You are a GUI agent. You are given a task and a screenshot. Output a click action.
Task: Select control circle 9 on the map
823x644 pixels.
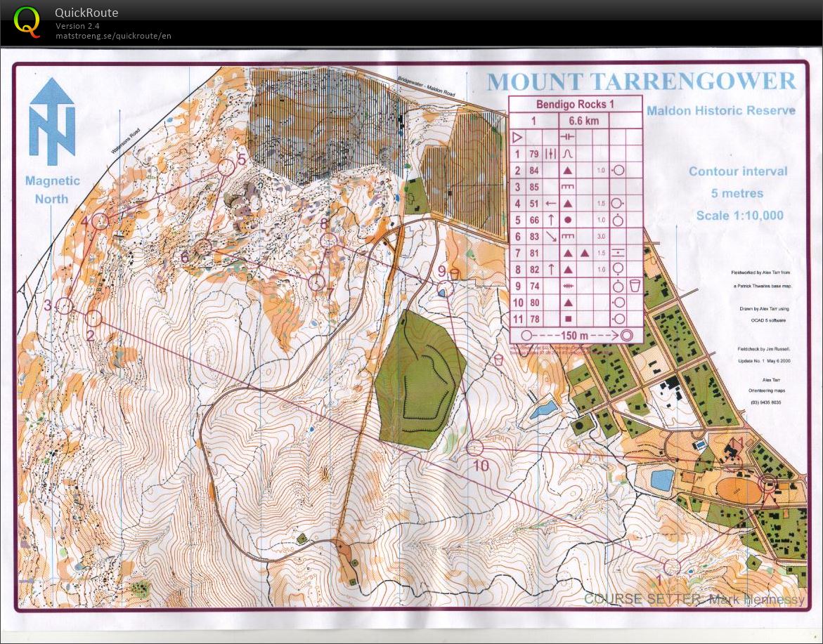[446, 286]
